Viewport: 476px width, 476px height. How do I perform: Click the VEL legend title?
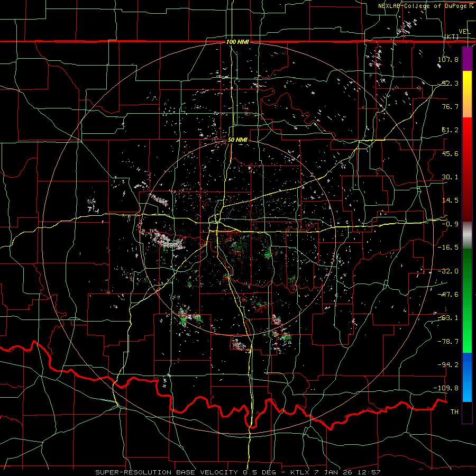[x=464, y=32]
